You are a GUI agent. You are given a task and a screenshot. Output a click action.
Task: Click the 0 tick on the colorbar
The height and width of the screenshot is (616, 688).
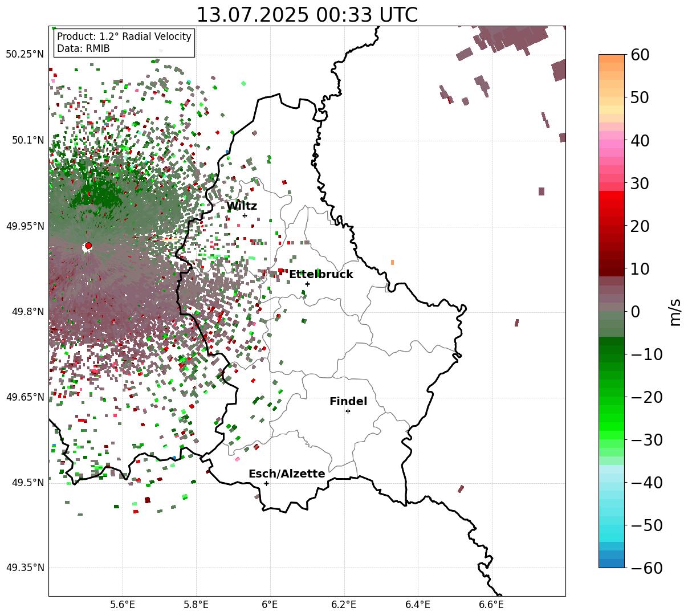(x=636, y=311)
